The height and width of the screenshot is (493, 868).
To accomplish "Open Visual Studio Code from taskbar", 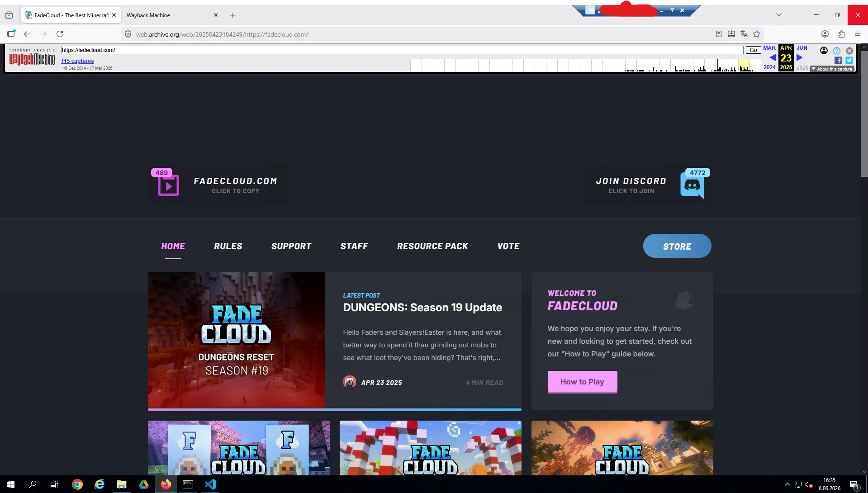I will click(x=210, y=484).
